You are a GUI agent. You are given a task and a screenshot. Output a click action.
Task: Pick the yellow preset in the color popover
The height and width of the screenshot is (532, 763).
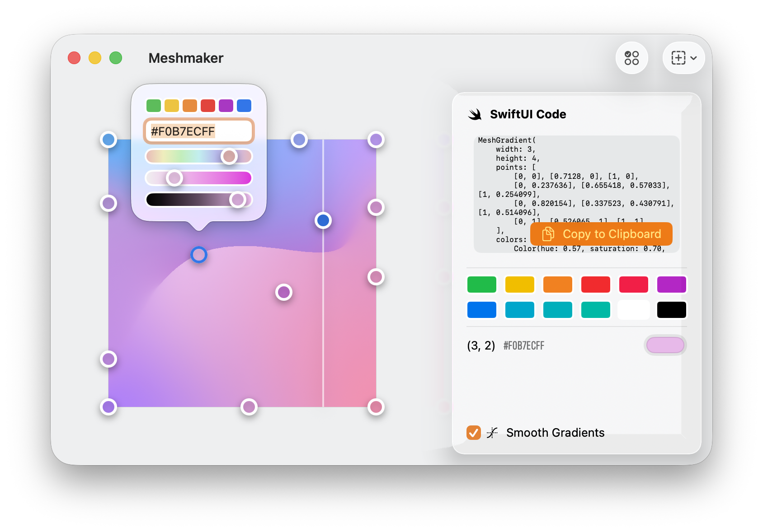172,106
